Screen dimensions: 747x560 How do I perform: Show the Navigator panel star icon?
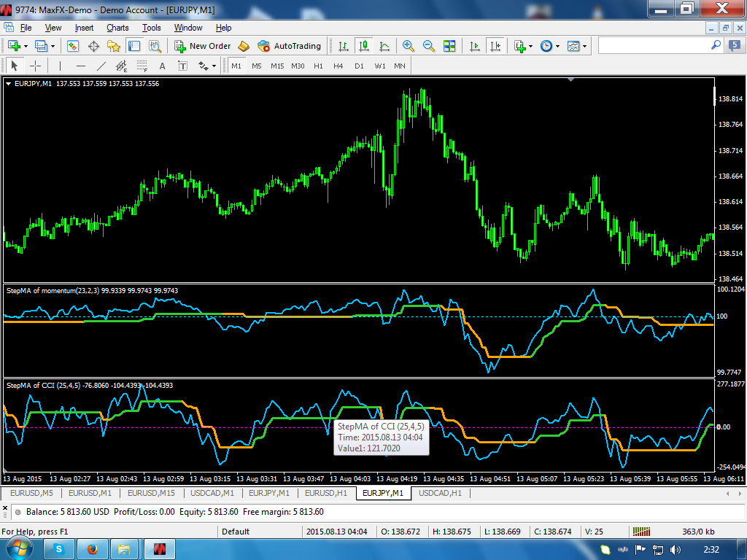[x=114, y=46]
